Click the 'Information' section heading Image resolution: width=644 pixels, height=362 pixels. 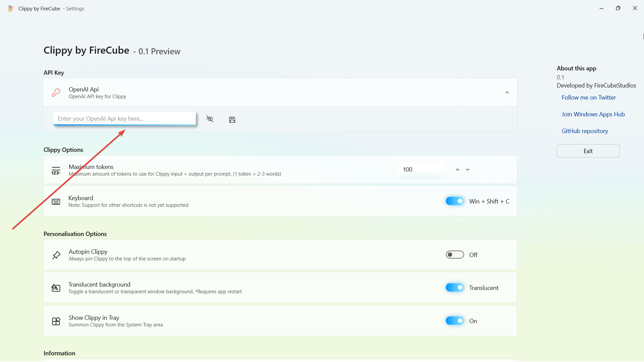coord(59,353)
